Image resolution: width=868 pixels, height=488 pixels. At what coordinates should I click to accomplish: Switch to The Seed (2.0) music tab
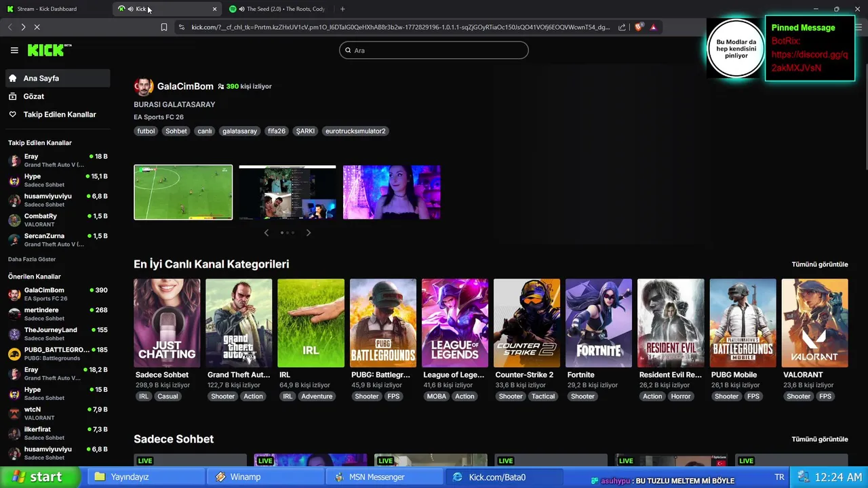279,9
